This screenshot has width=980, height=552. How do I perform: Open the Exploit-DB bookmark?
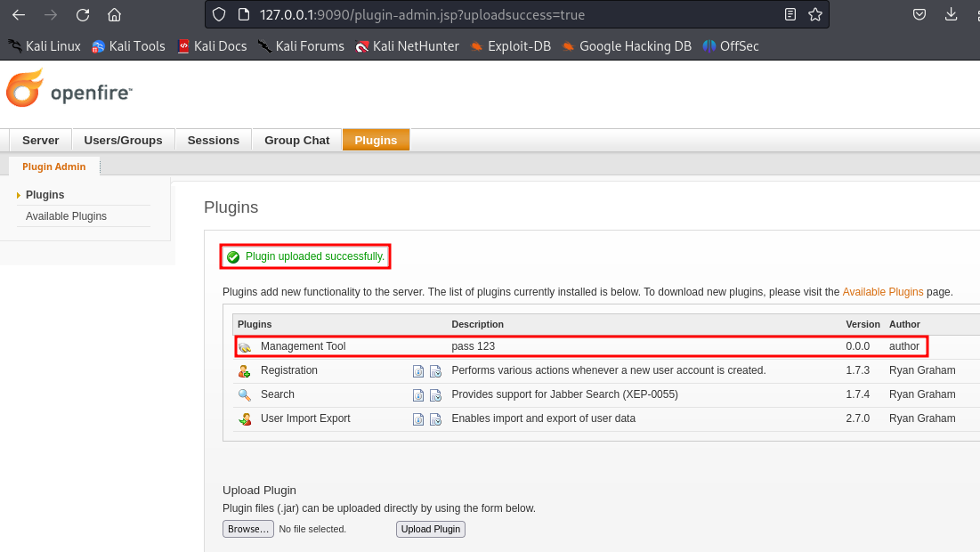click(x=511, y=46)
